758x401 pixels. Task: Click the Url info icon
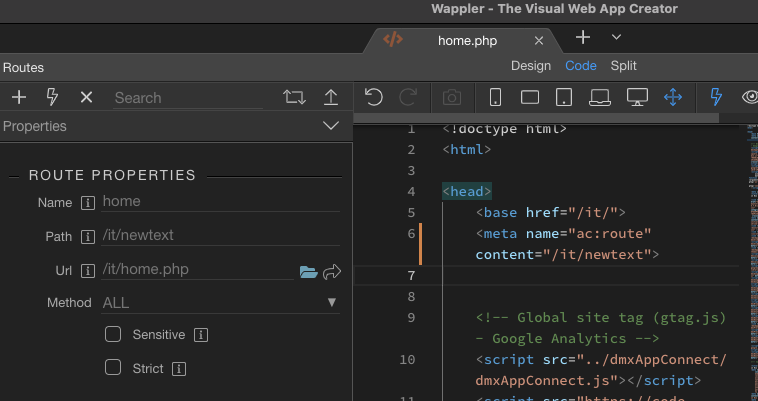[87, 271]
